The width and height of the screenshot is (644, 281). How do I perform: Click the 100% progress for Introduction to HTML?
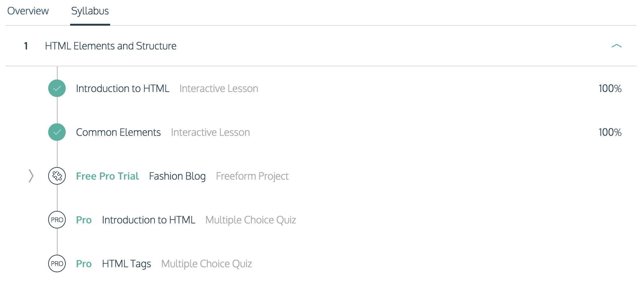[x=610, y=89]
